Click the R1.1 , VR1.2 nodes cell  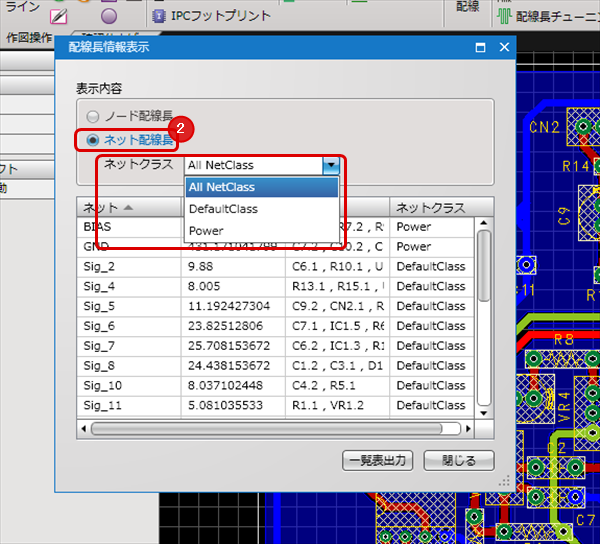[338, 406]
